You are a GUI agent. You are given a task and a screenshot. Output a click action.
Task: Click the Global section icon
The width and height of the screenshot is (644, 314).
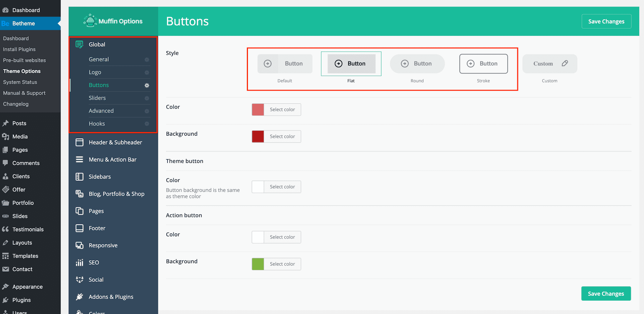click(x=79, y=44)
